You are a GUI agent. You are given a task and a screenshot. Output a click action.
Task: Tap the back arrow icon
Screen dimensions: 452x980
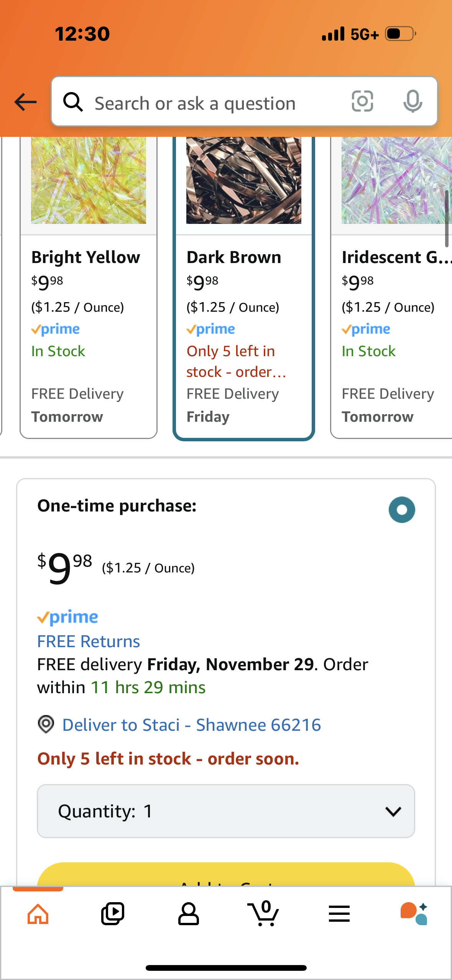25,102
